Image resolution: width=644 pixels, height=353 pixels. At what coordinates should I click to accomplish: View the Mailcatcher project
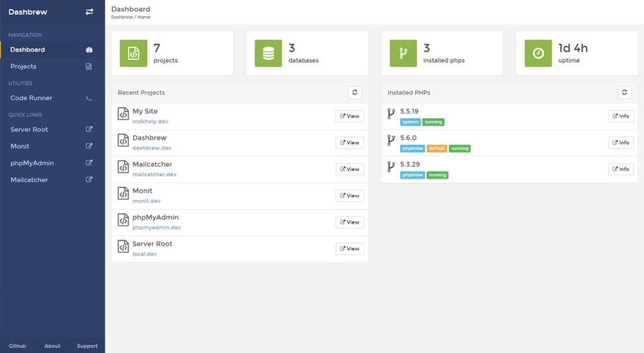coord(349,169)
